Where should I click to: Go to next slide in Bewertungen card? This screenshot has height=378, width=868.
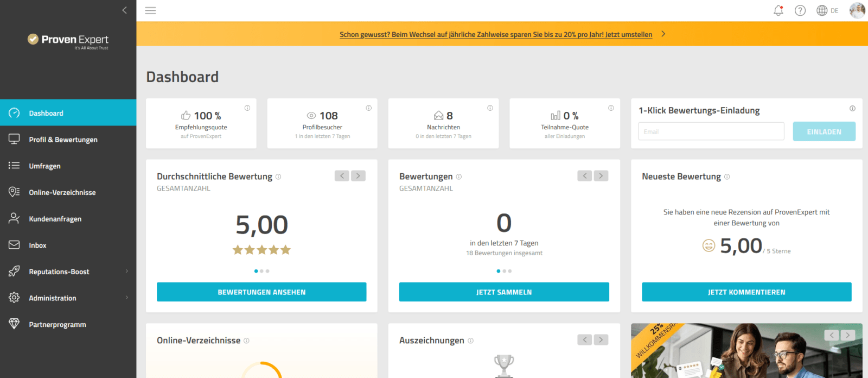point(601,175)
